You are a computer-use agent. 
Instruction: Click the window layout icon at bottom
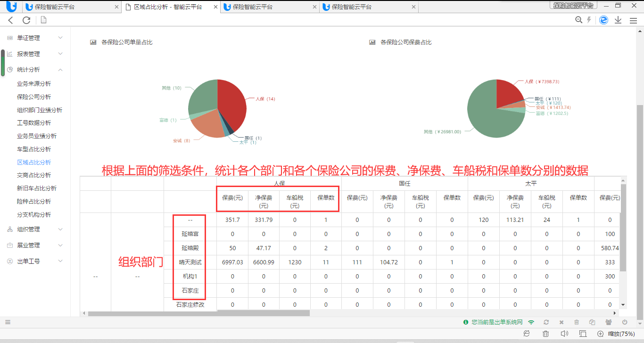click(583, 334)
